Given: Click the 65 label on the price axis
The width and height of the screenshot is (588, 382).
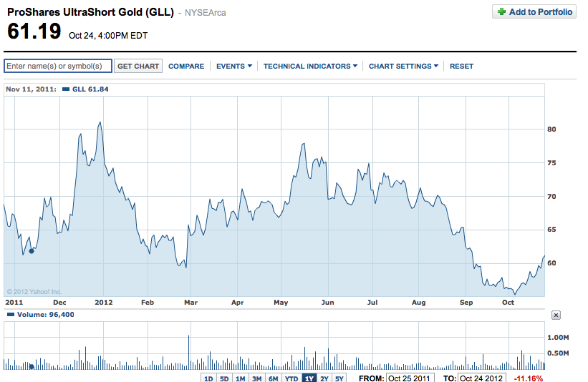Looking at the screenshot, I should (x=551, y=229).
